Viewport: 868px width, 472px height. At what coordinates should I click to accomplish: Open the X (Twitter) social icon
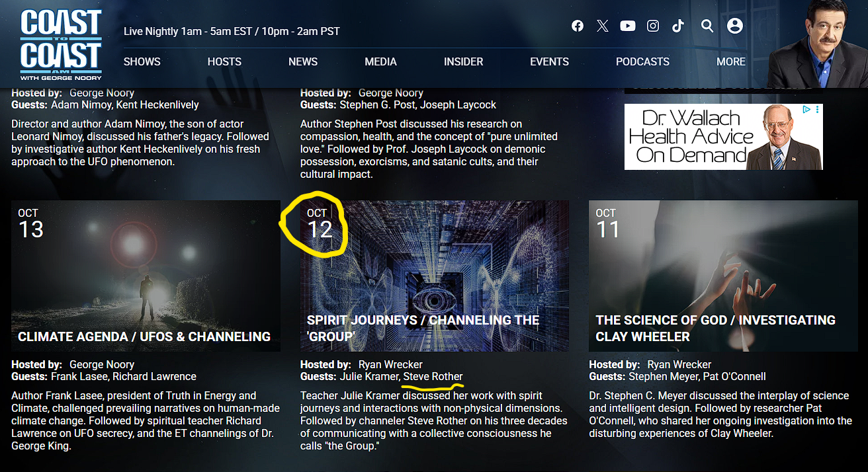point(602,26)
